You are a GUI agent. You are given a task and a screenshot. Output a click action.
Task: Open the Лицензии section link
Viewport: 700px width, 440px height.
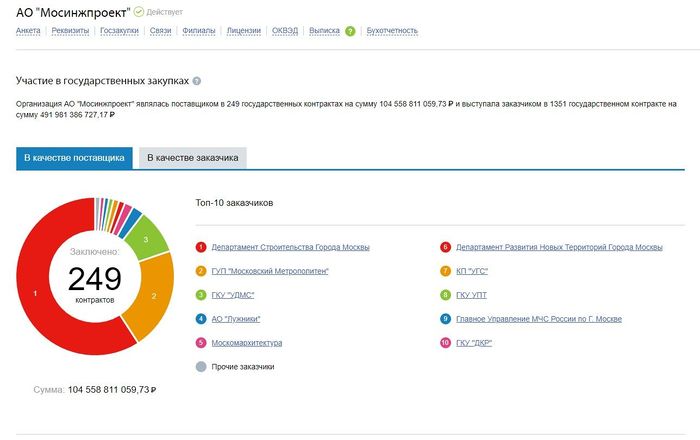pyautogui.click(x=244, y=31)
